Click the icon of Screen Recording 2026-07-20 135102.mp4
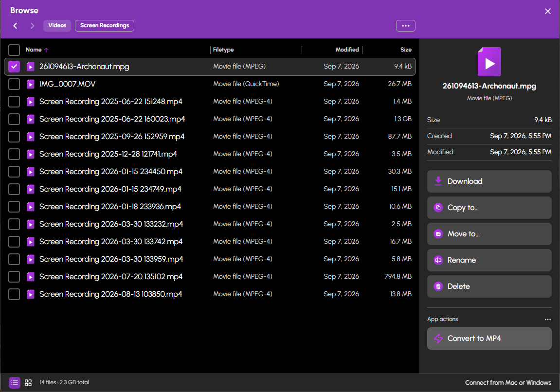Image resolution: width=560 pixels, height=392 pixels. point(31,276)
